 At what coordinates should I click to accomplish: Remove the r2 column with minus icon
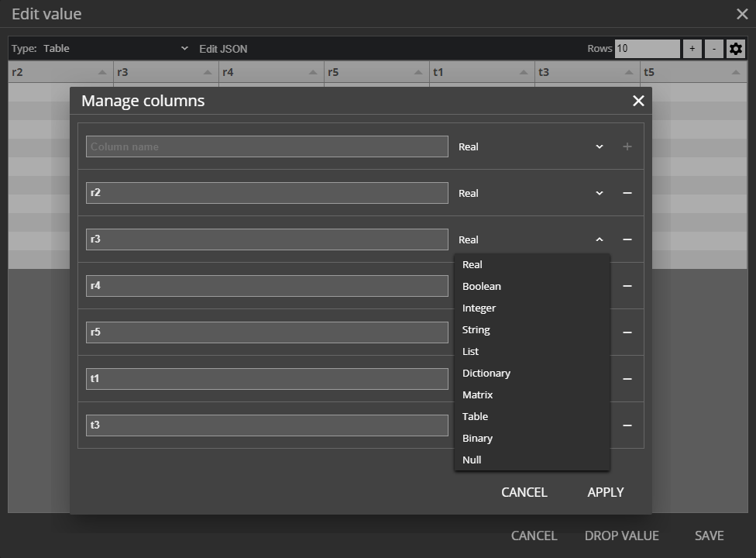pyautogui.click(x=627, y=193)
